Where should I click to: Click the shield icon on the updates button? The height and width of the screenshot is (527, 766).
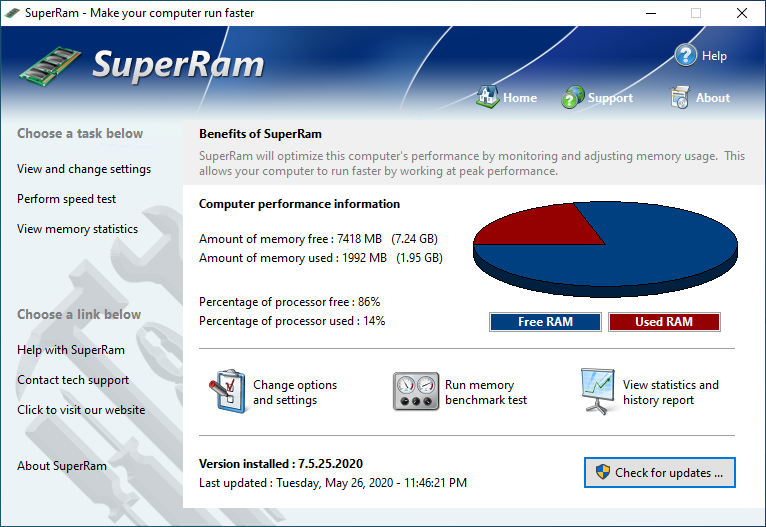pyautogui.click(x=603, y=472)
